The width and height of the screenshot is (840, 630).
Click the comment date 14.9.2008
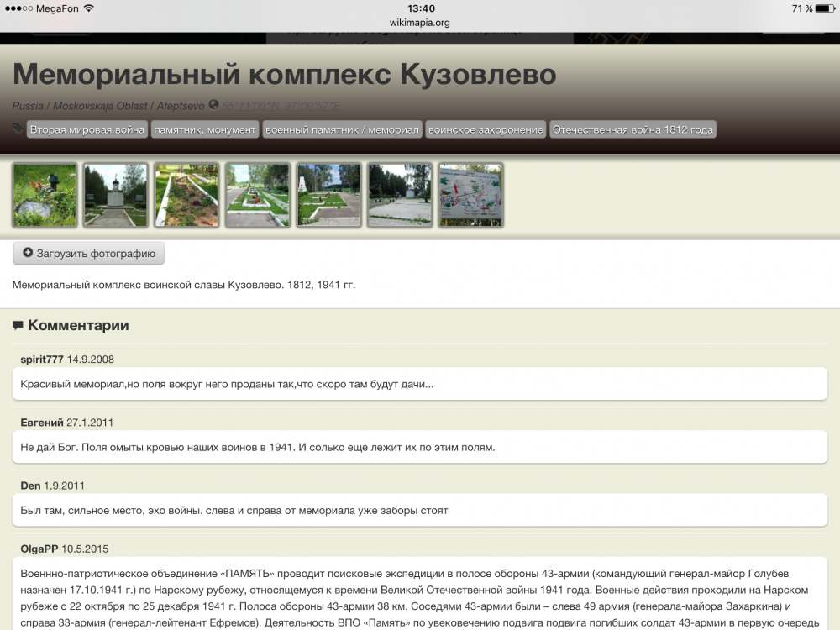coord(91,360)
